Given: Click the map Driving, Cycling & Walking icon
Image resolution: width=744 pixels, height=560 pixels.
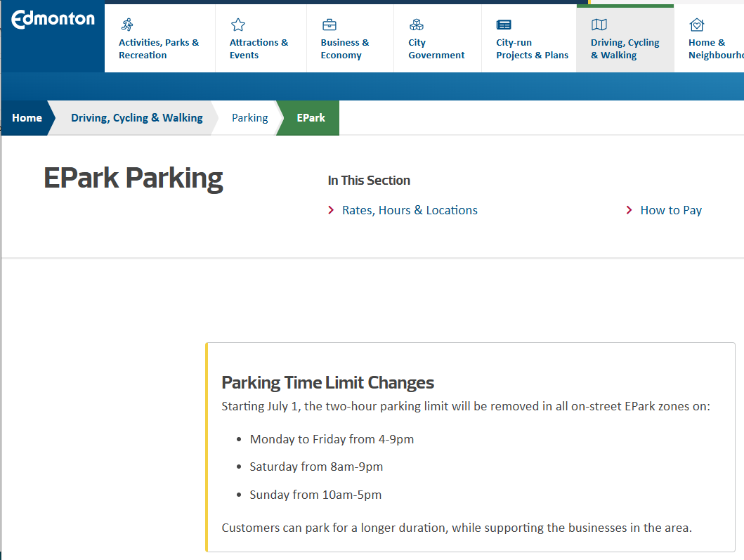Looking at the screenshot, I should coord(599,25).
